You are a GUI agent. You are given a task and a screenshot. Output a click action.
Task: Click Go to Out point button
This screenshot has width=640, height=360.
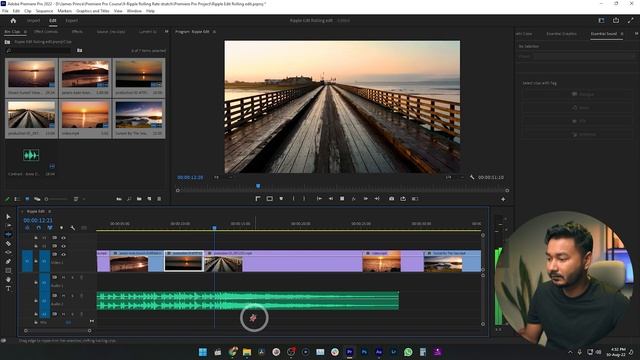coord(377,199)
